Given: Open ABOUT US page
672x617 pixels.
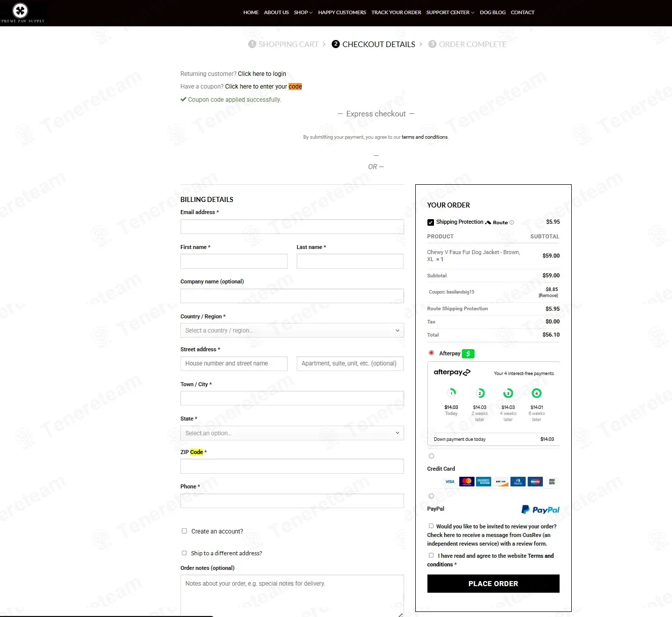Looking at the screenshot, I should pyautogui.click(x=276, y=13).
